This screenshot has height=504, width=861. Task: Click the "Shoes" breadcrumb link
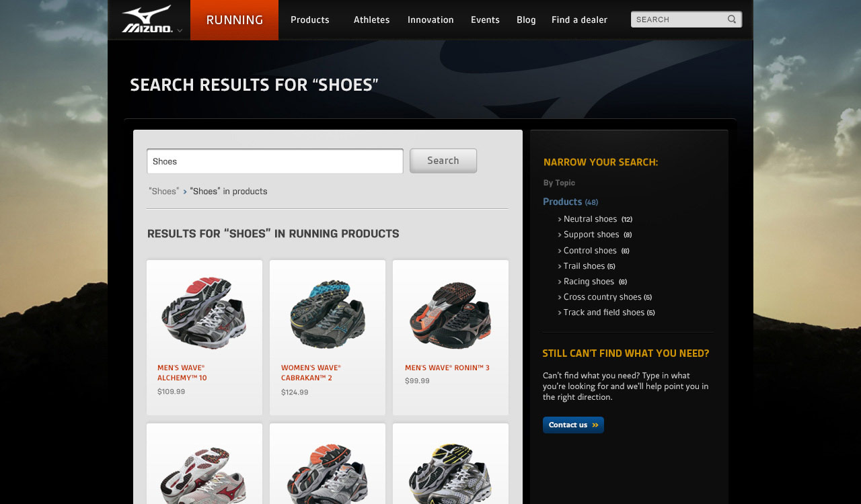pos(164,192)
